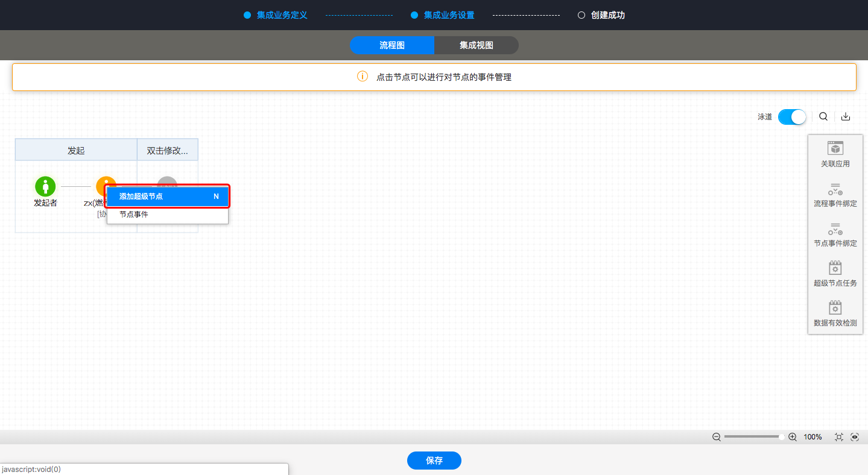Open 数据有效检测 in the side panel
Viewport: 868px width, 475px height.
pyautogui.click(x=835, y=314)
